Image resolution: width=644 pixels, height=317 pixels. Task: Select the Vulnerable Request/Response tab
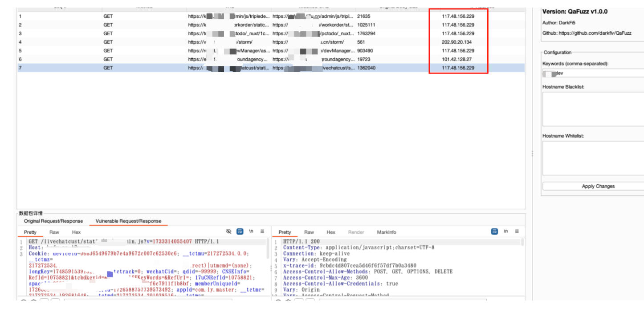click(x=128, y=221)
